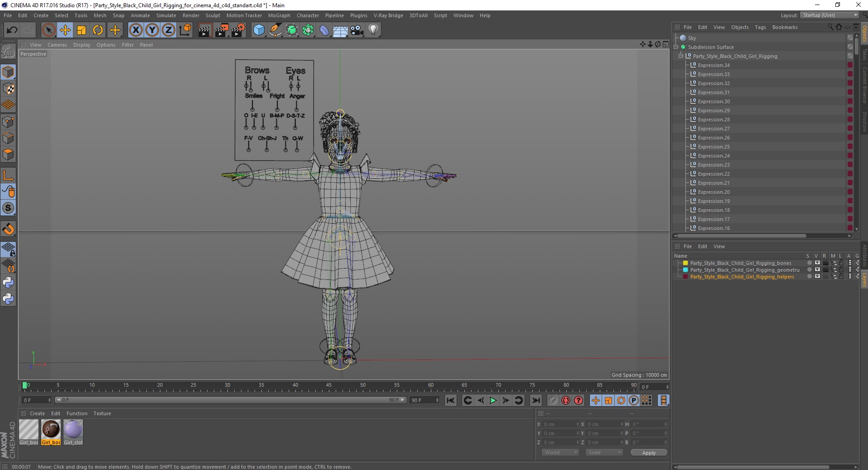The image size is (868, 470).
Task: Collapse Party_Style_Black_Child_Girl_Rigging hierarchy
Action: click(x=680, y=56)
